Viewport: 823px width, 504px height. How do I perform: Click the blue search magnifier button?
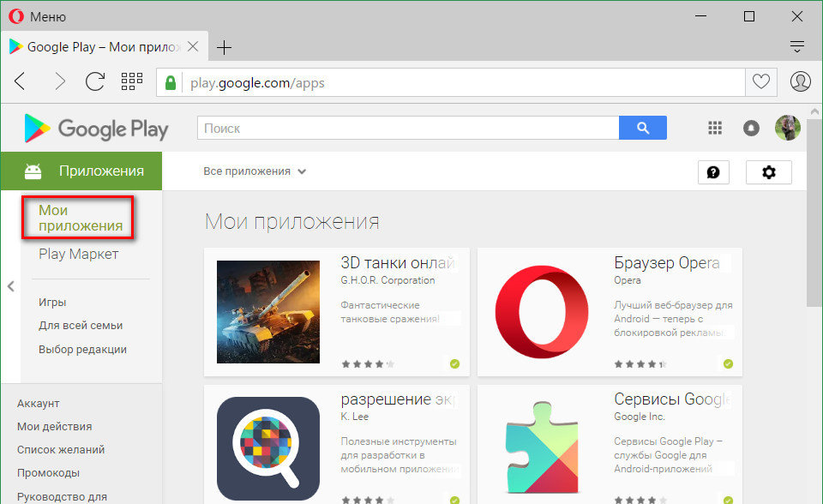[643, 128]
